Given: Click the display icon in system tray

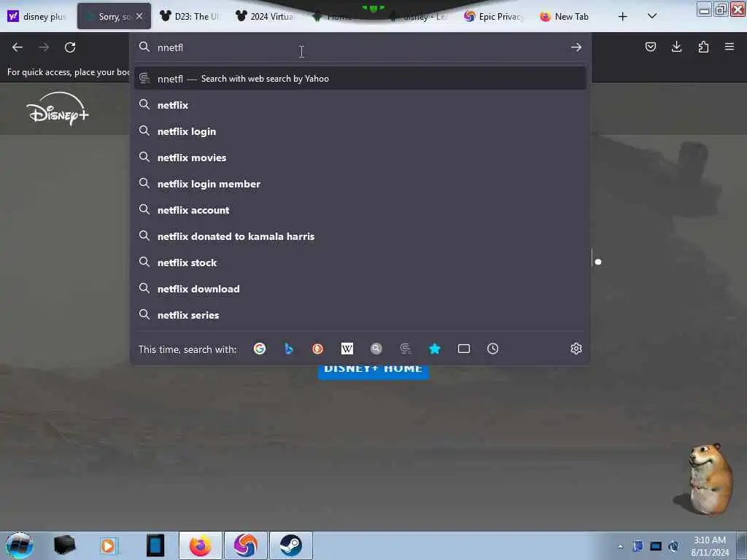Looking at the screenshot, I should click(656, 546).
